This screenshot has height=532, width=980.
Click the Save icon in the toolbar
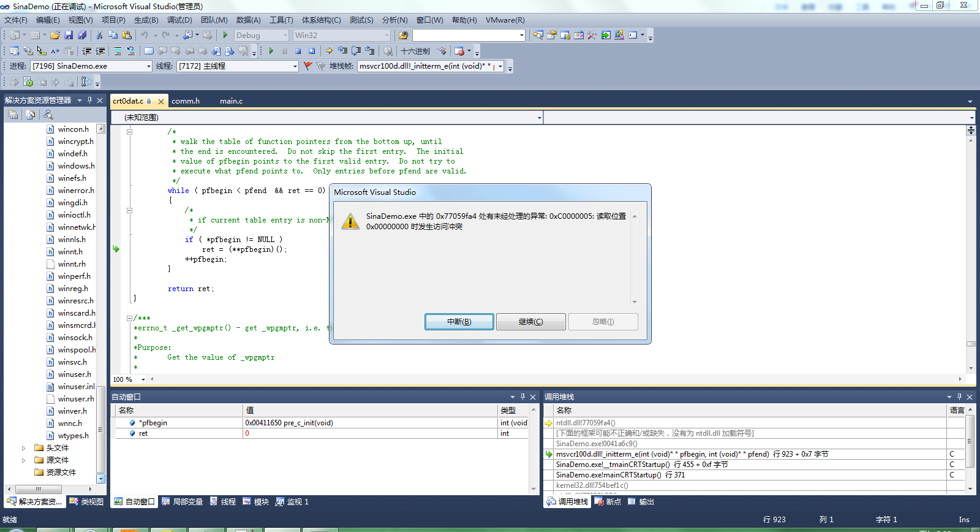point(69,36)
